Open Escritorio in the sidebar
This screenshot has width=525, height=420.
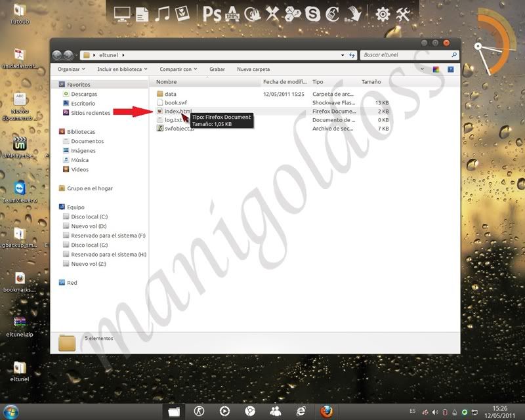point(83,104)
